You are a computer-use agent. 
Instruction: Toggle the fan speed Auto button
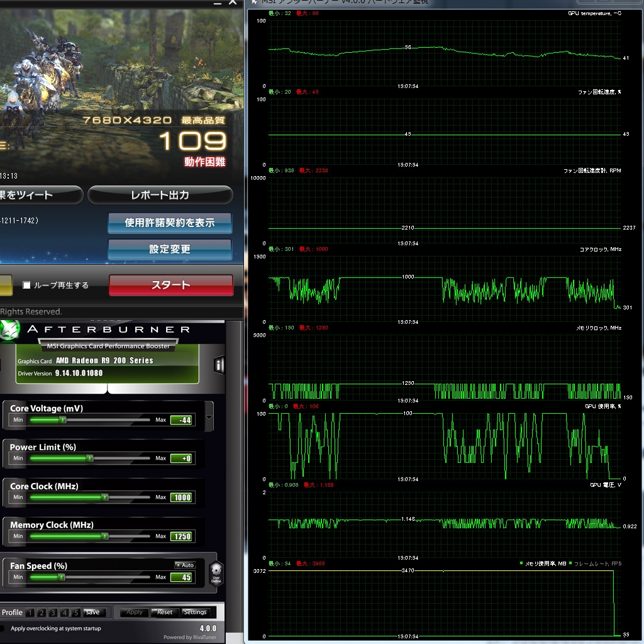pyautogui.click(x=185, y=565)
